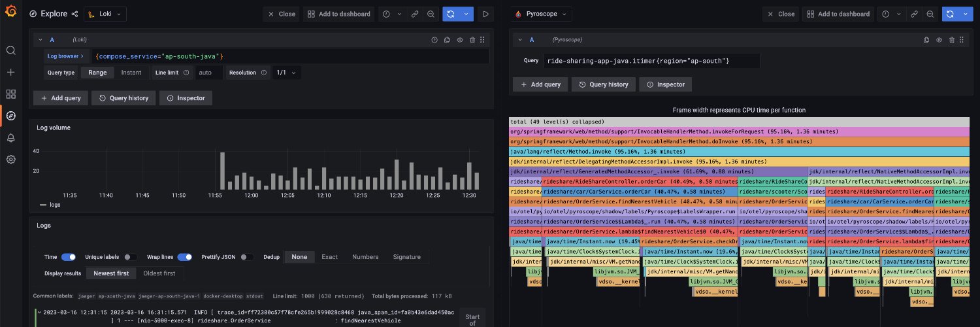Click the Line limit auto input field
980x327 pixels.
coord(209,73)
